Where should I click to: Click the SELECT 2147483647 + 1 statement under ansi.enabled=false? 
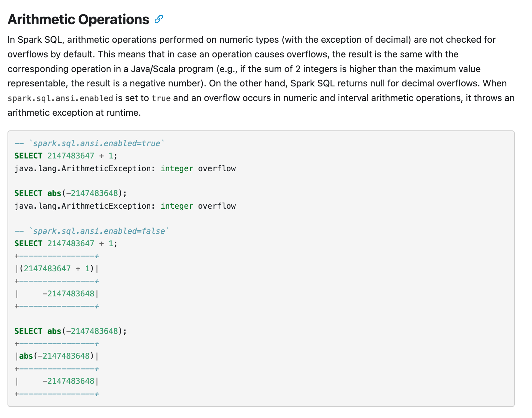66,244
